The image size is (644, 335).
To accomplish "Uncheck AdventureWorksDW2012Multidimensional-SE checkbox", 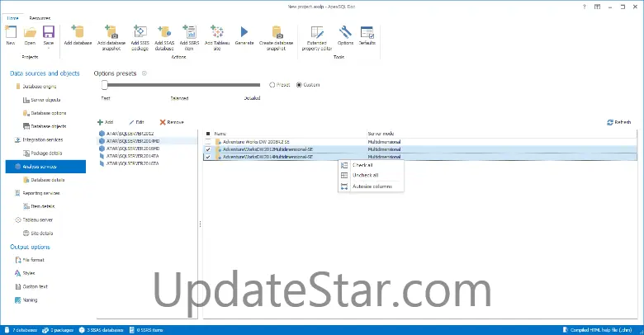I will point(208,149).
